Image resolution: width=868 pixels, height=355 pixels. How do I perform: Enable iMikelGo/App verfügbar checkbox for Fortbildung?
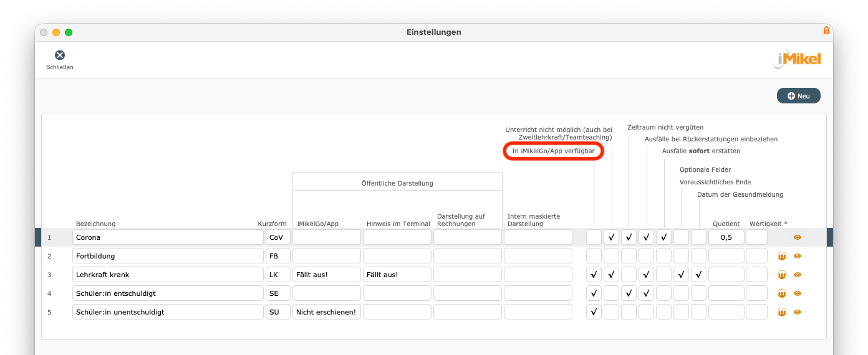(x=594, y=256)
